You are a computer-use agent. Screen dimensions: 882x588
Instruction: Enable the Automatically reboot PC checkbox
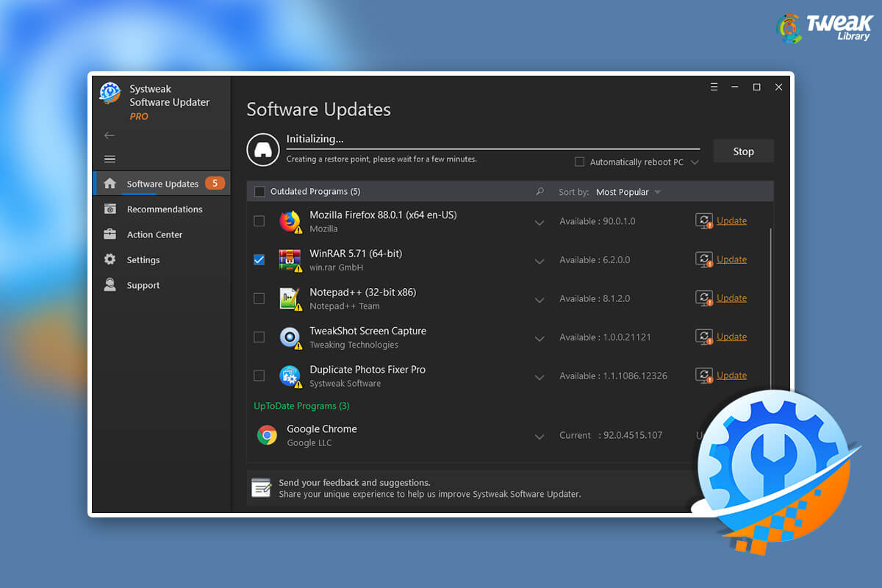tap(580, 162)
